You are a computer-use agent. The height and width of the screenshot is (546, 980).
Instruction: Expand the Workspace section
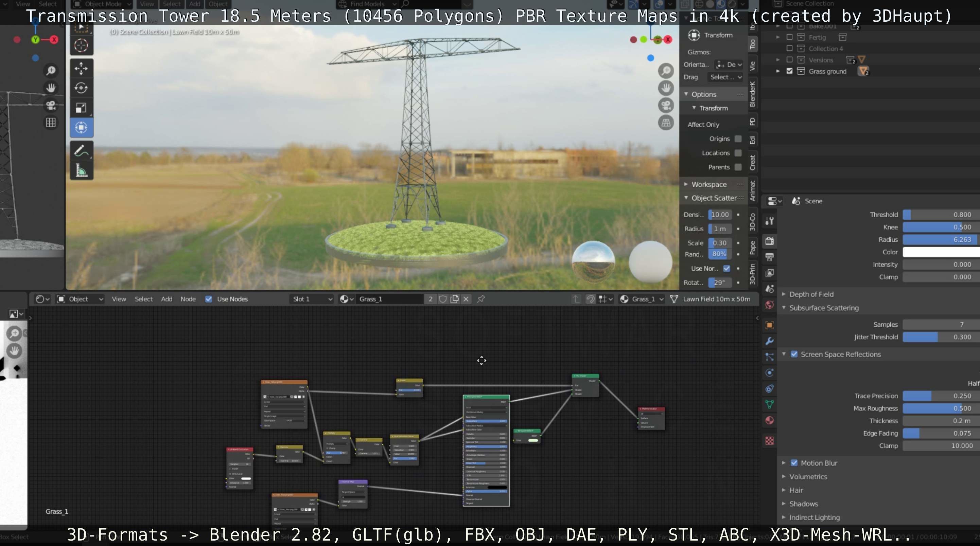[708, 184]
